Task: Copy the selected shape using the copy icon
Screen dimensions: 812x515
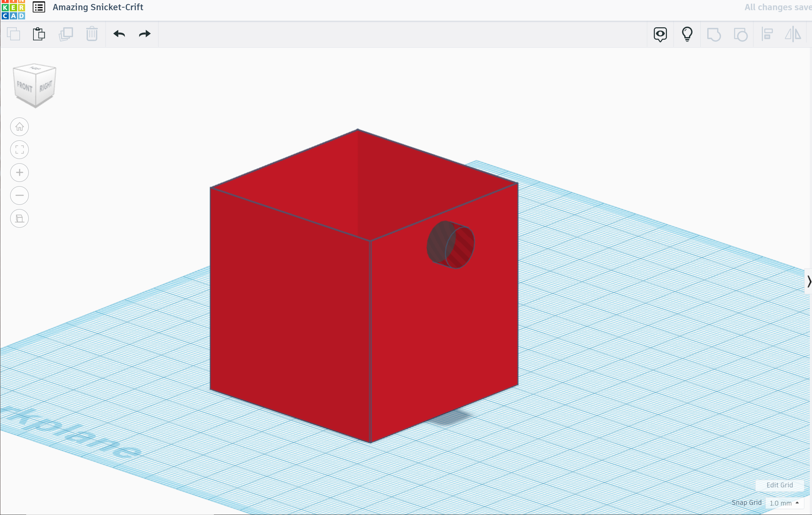Action: tap(14, 34)
